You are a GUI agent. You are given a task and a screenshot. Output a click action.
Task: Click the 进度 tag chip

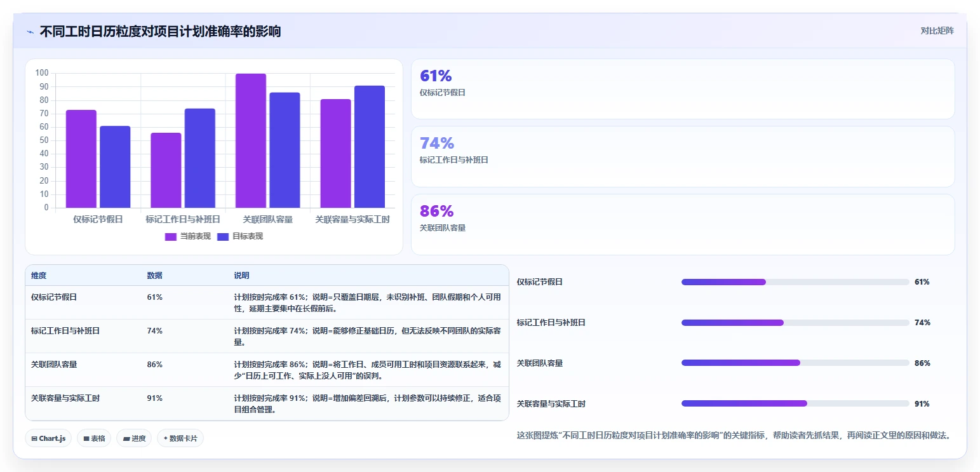pos(134,438)
